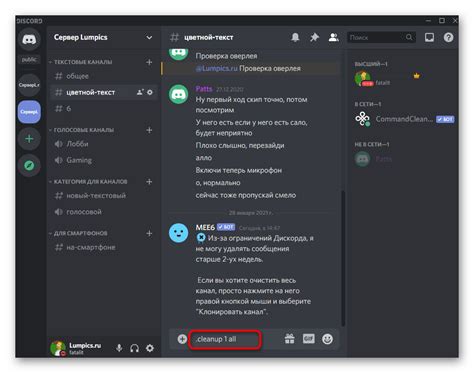Toggle microphone mute in user panel

[x=119, y=348]
